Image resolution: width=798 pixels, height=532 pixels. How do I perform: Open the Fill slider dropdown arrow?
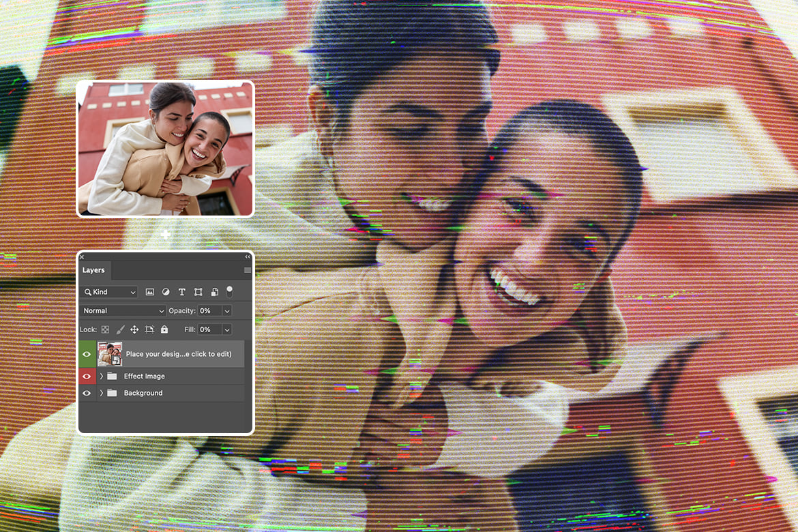coord(227,329)
